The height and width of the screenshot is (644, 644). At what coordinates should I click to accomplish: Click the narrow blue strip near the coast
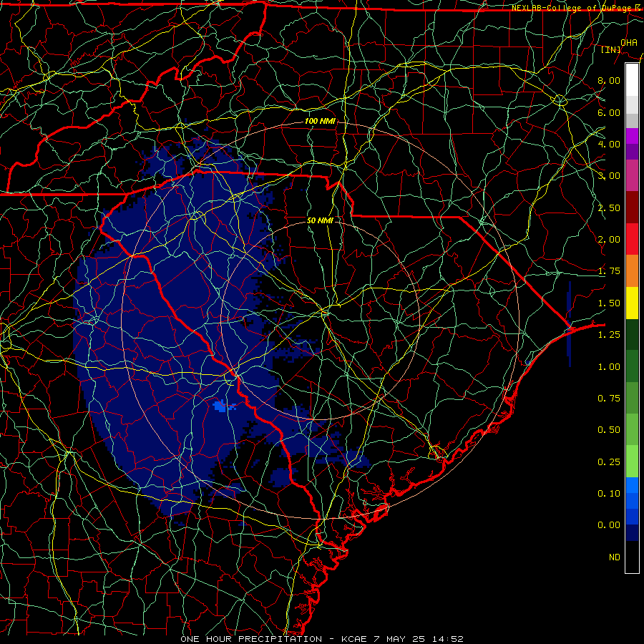point(569,324)
